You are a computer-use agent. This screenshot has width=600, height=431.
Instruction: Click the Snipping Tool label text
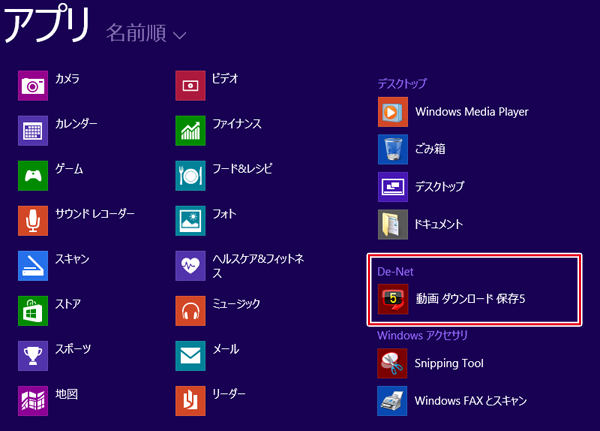[x=449, y=363]
